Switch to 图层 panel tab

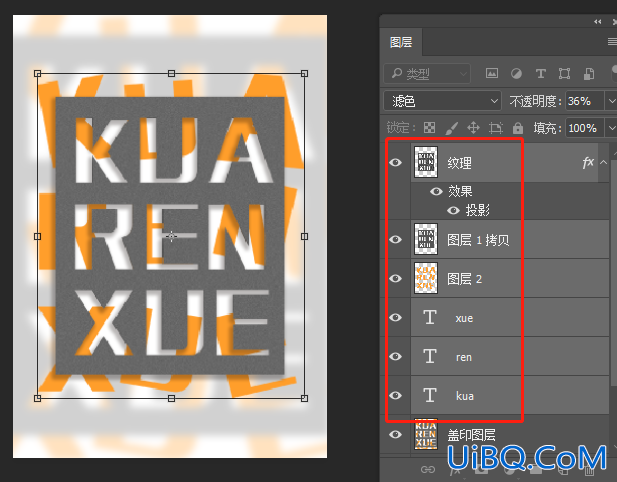click(x=401, y=42)
